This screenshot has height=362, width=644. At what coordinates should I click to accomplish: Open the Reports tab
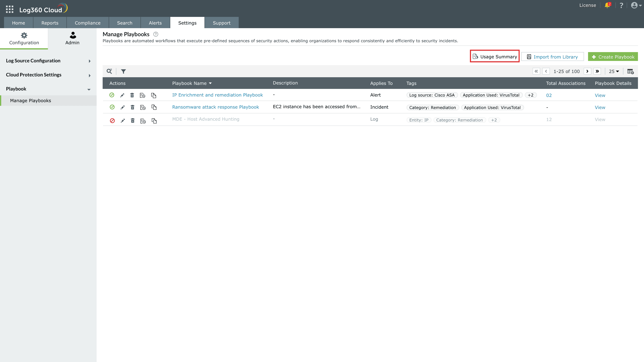(x=50, y=23)
